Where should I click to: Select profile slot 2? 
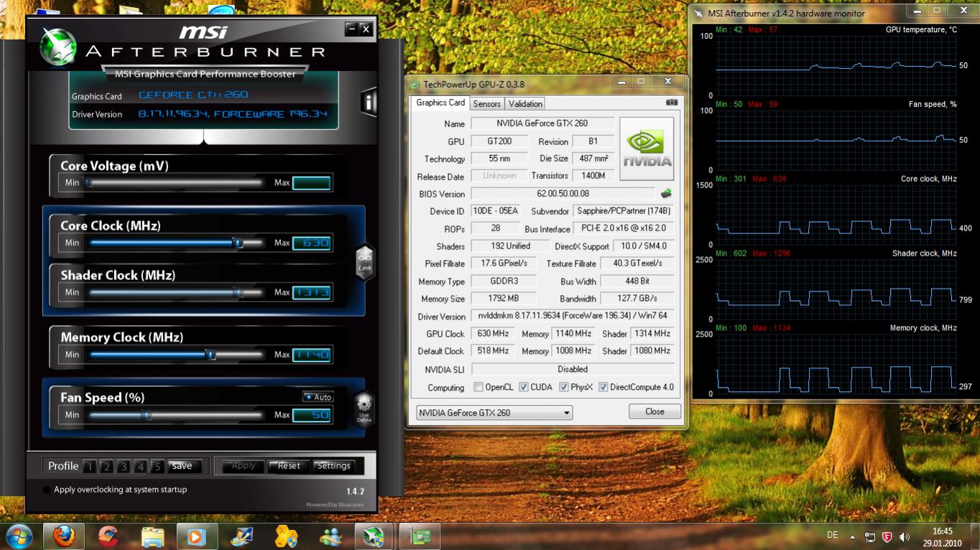tap(106, 467)
